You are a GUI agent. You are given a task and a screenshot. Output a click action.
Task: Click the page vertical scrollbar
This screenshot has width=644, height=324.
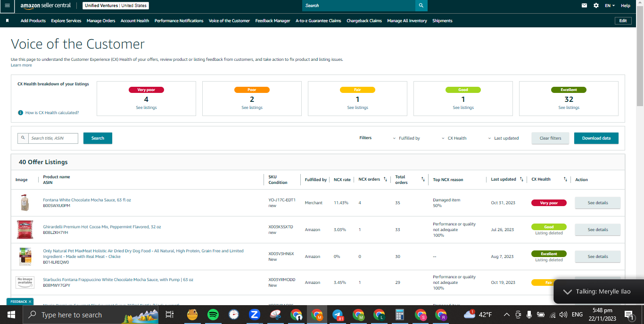point(640,57)
